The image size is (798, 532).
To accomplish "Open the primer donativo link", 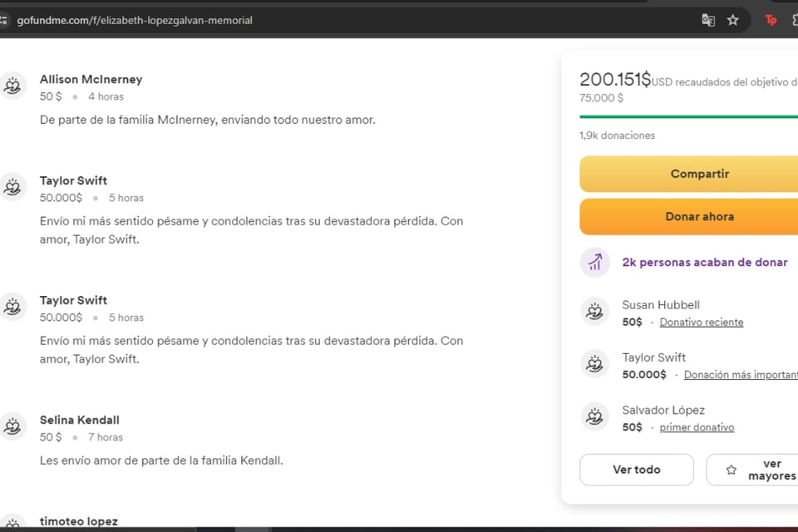I will (x=697, y=427).
